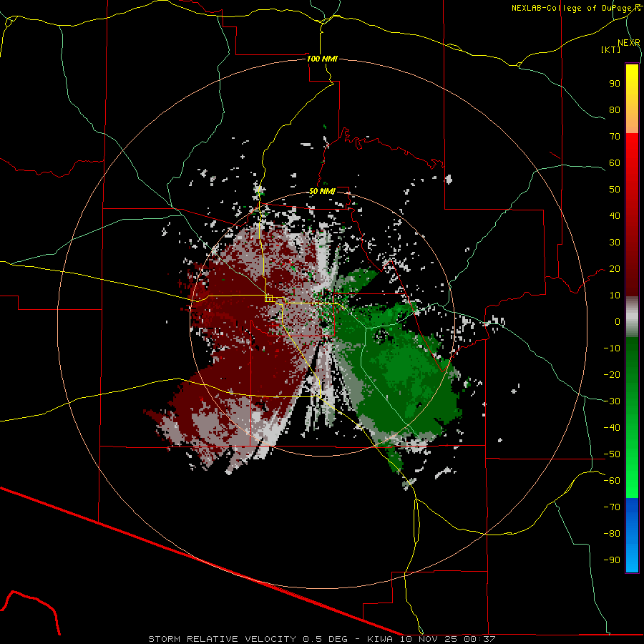
Task: Click the -80 value on color scale
Action: click(x=612, y=534)
